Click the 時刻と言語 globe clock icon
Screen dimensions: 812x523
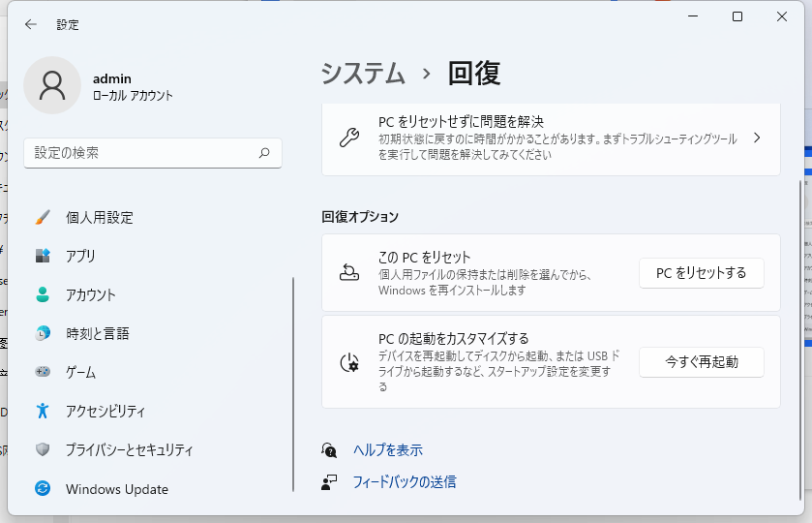click(43, 333)
